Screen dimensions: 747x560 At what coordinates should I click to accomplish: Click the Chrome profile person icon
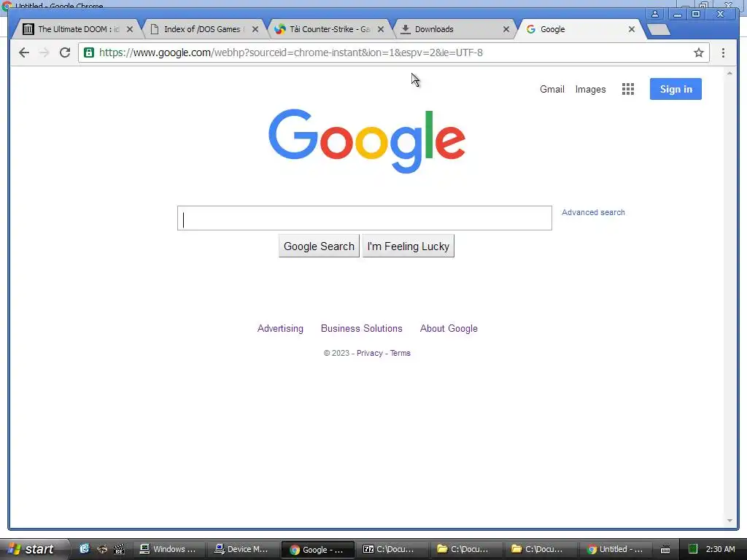[655, 15]
